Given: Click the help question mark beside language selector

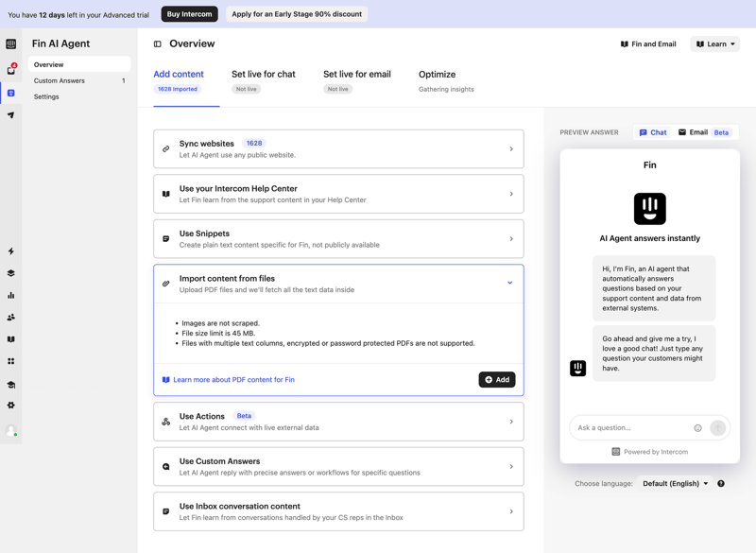Looking at the screenshot, I should [721, 483].
